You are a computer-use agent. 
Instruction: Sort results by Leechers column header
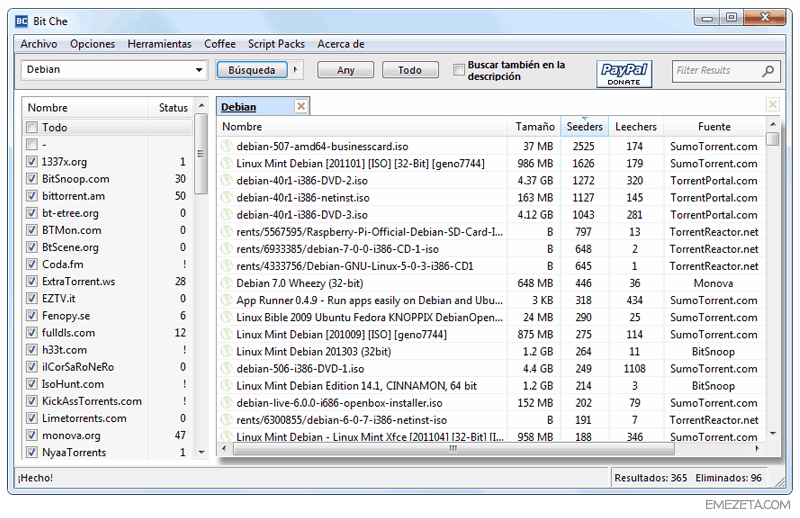pyautogui.click(x=636, y=127)
